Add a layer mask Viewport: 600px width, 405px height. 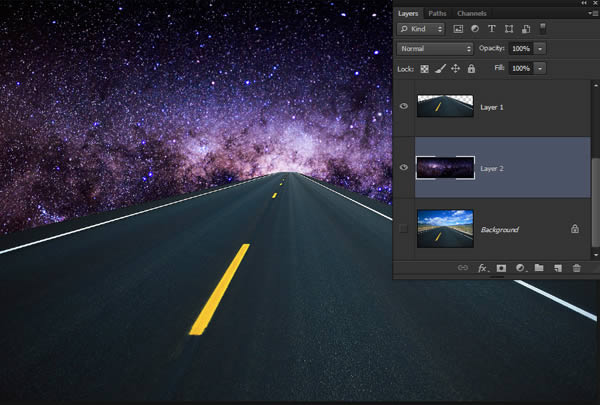(x=501, y=268)
